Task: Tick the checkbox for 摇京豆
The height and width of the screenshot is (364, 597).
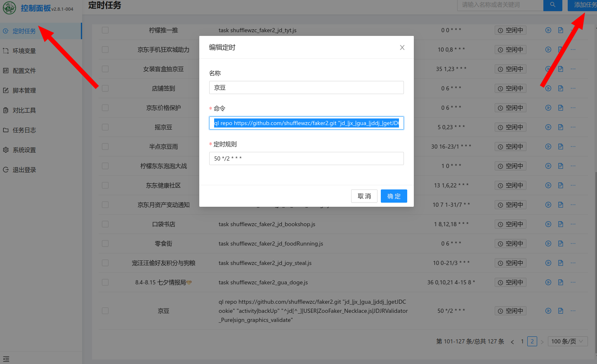Action: (x=105, y=127)
